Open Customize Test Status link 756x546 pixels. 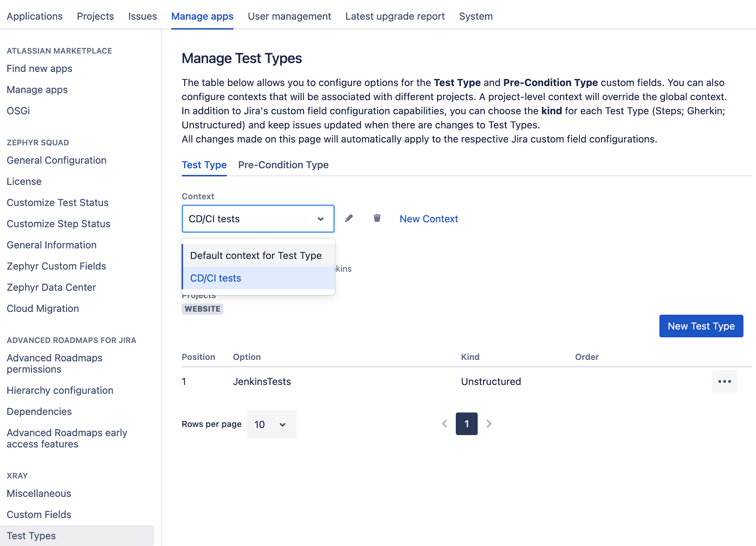[58, 203]
